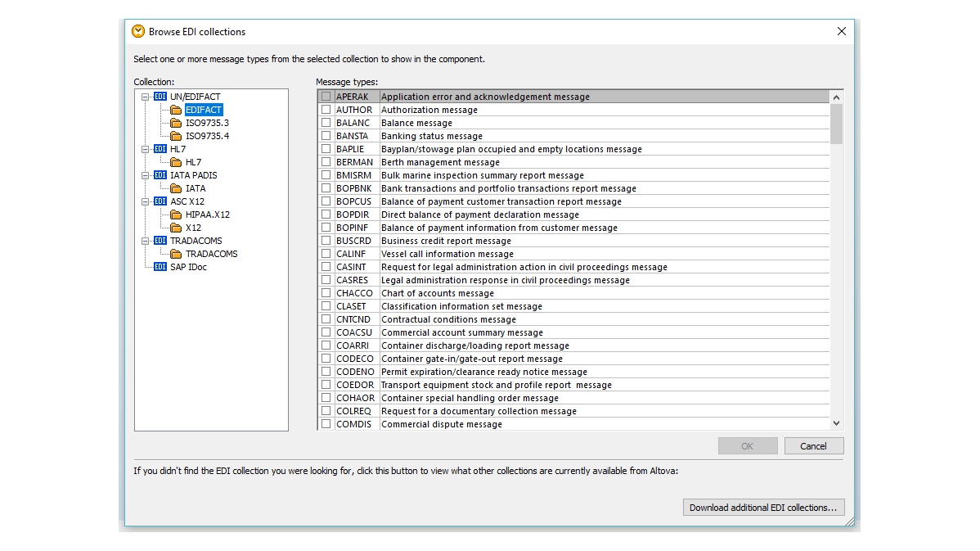The width and height of the screenshot is (980, 551).
Task: Collapse the HL7 root tree node
Action: pos(145,150)
